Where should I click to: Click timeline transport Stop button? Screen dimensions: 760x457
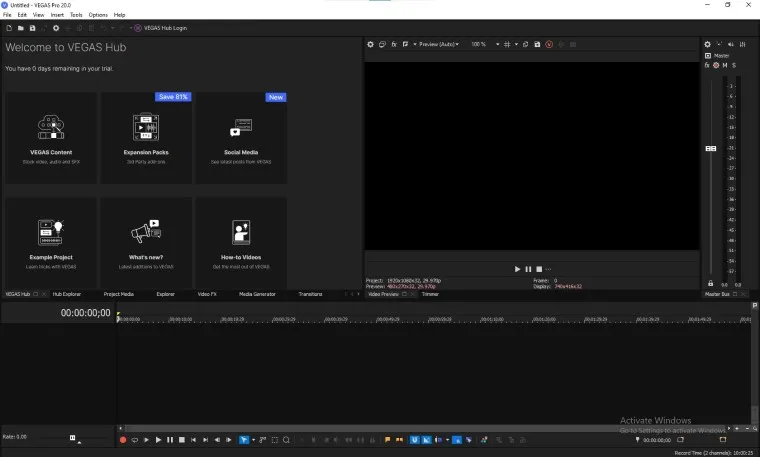coord(182,440)
